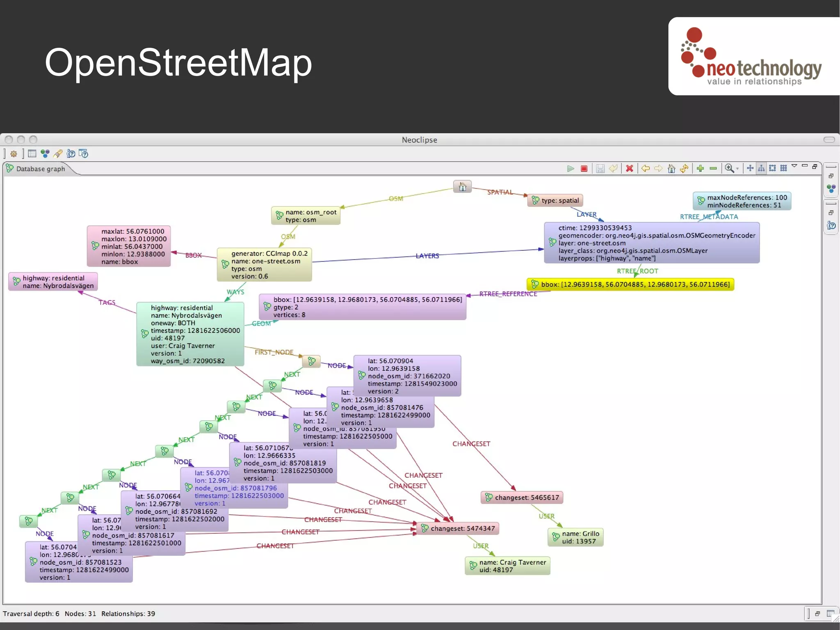Viewport: 840px width, 630px height.
Task: Select the spring layout icon
Action: click(x=750, y=168)
